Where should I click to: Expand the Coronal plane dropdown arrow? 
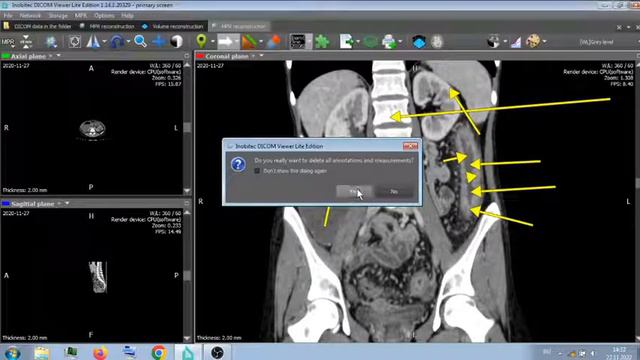coord(261,56)
